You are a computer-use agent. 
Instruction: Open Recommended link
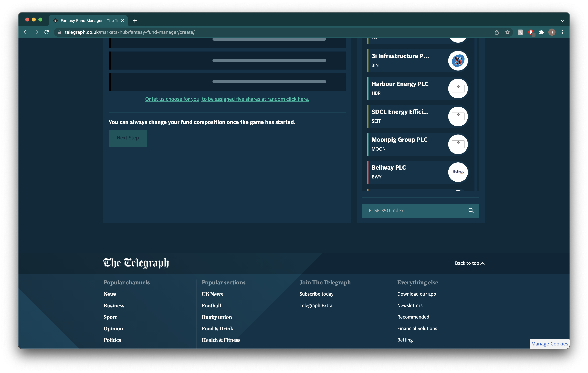pyautogui.click(x=413, y=317)
